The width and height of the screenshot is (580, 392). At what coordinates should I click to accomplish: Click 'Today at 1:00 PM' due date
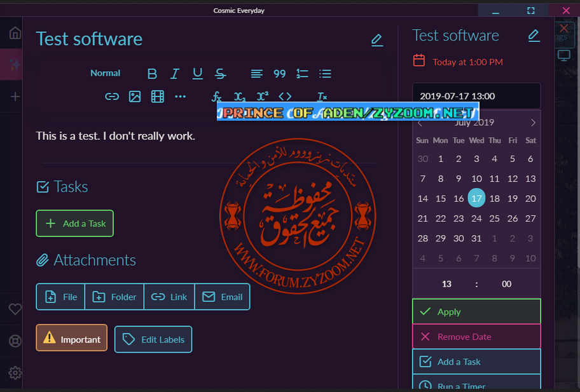(467, 62)
